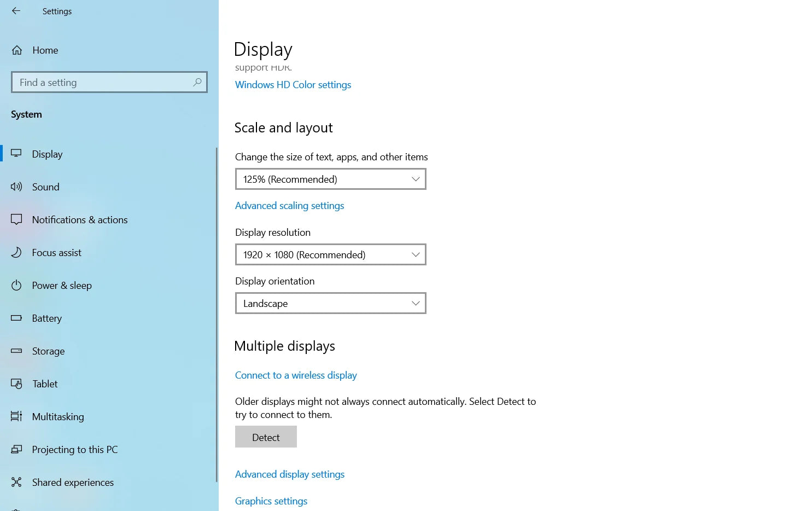Click the Sound speaker icon
The width and height of the screenshot is (812, 511).
tap(16, 187)
